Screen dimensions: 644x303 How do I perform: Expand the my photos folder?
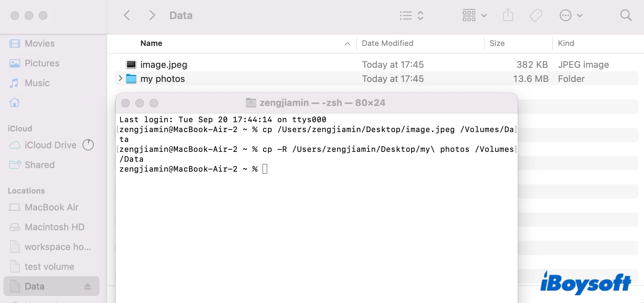click(x=121, y=78)
